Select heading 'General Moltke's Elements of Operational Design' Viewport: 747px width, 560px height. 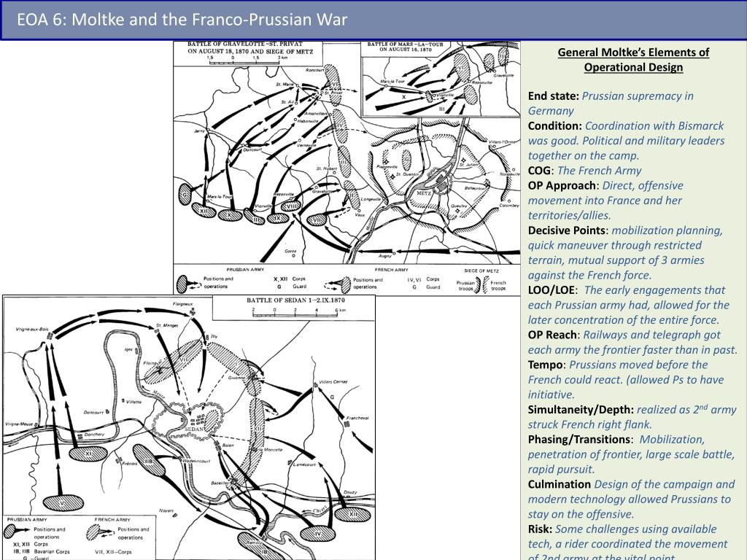[633, 60]
